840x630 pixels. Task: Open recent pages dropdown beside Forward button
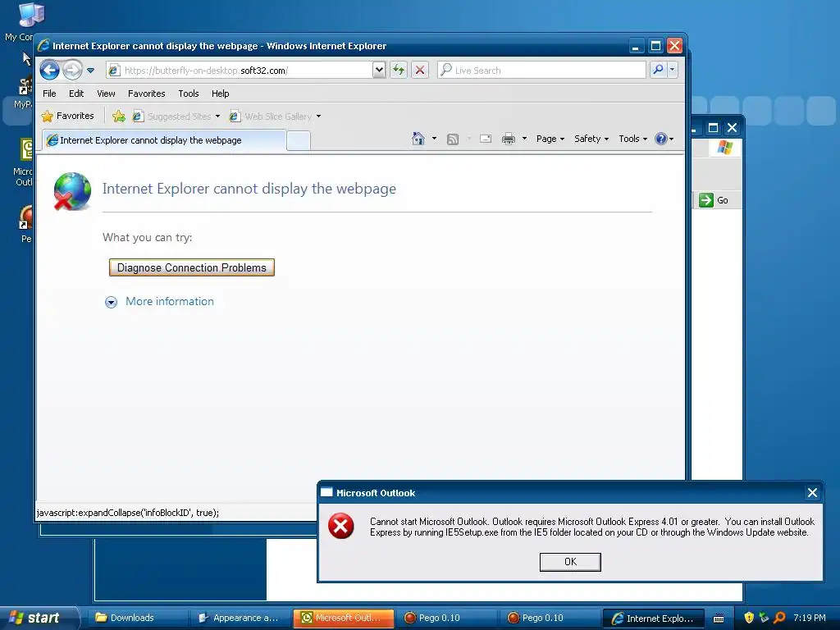[90, 71]
